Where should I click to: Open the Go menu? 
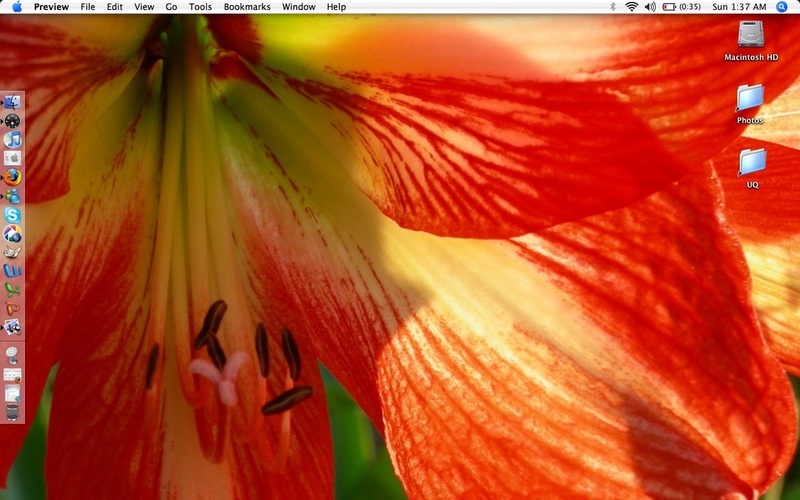pos(171,7)
